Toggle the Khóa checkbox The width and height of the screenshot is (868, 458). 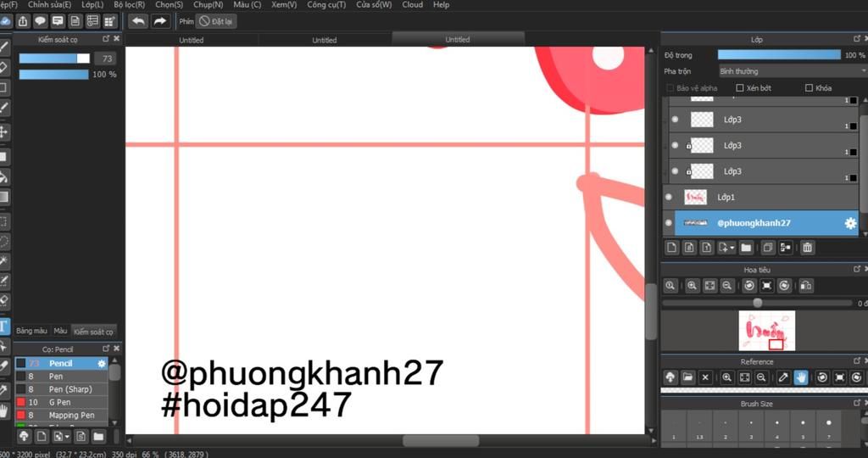809,88
